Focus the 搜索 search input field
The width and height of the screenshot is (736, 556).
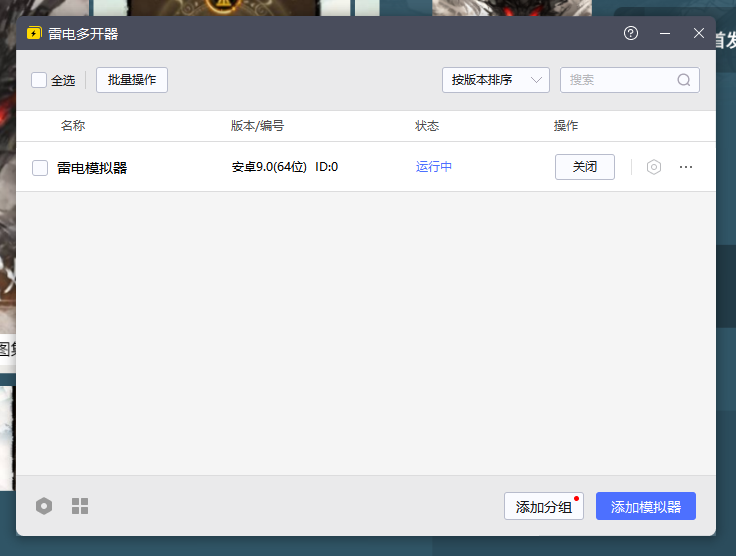pos(630,80)
